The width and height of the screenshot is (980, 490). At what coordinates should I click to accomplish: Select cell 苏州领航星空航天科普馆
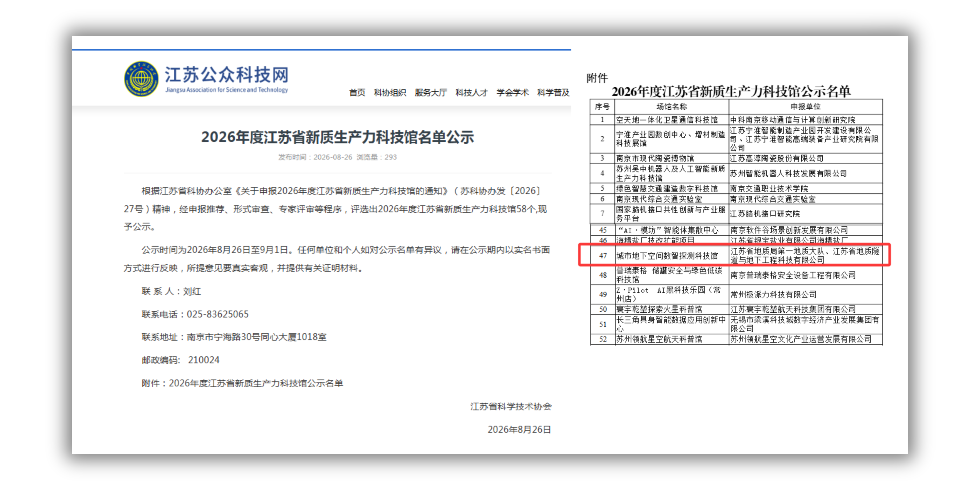(671, 339)
